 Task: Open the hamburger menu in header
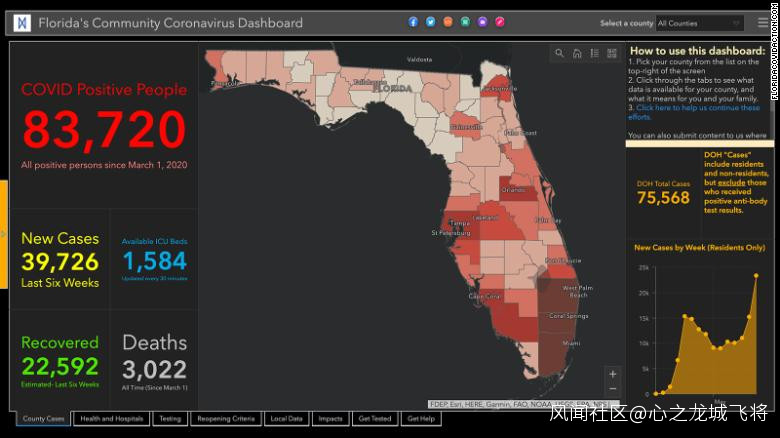click(x=762, y=23)
